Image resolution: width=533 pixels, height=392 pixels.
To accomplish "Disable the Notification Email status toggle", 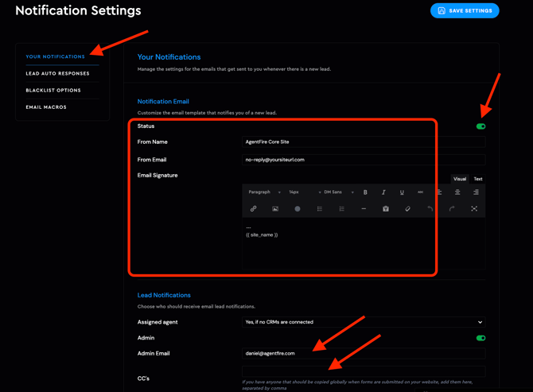I will coord(480,126).
